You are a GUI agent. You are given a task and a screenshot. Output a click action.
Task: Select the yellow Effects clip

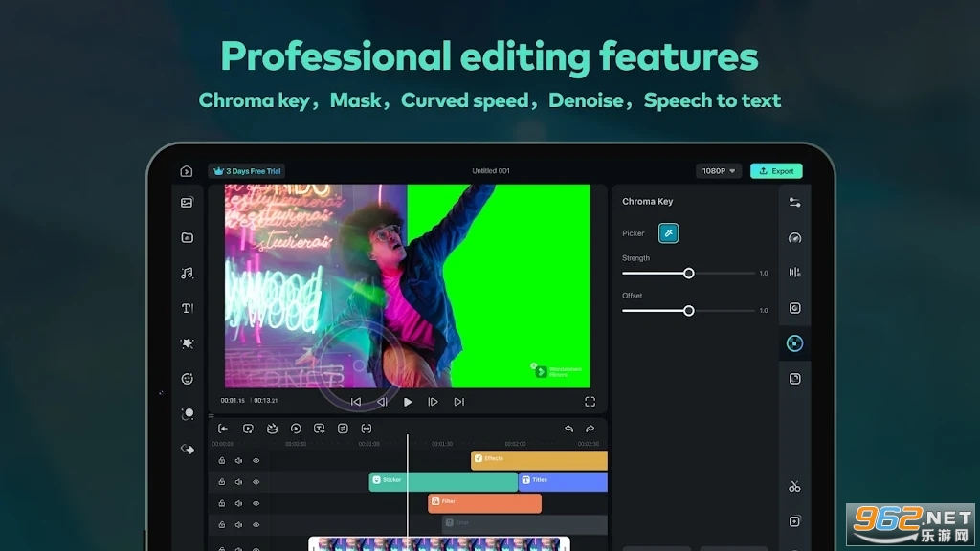pyautogui.click(x=539, y=460)
